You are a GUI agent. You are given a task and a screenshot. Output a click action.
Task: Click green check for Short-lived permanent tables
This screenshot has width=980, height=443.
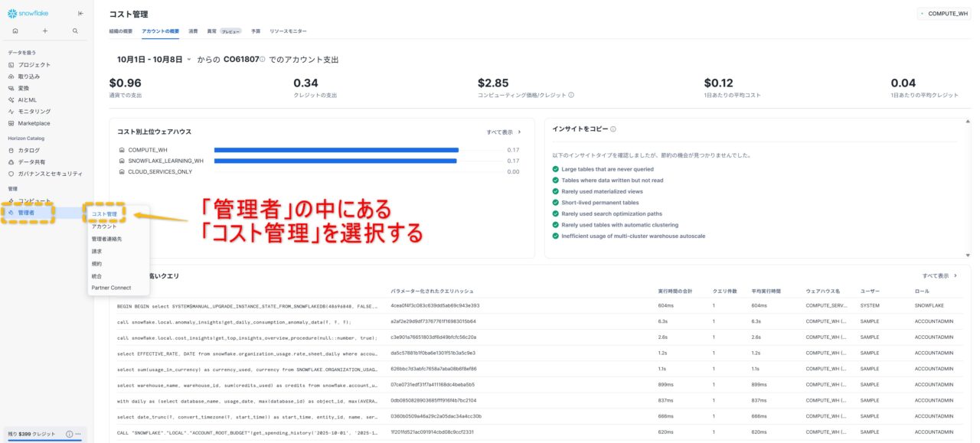(556, 203)
